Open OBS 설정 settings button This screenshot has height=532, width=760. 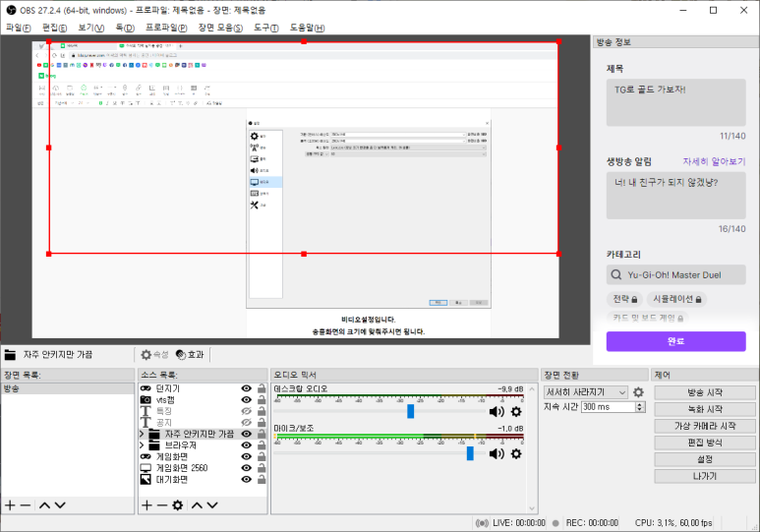[x=705, y=459]
